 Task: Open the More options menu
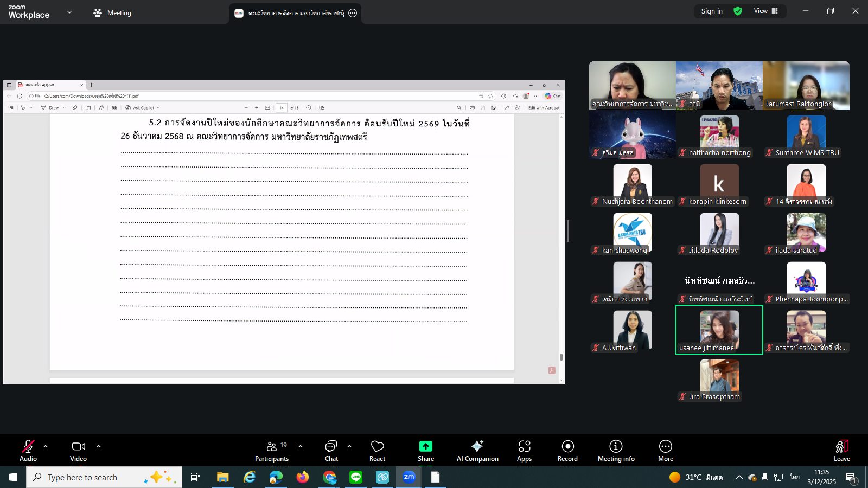pyautogui.click(x=666, y=451)
